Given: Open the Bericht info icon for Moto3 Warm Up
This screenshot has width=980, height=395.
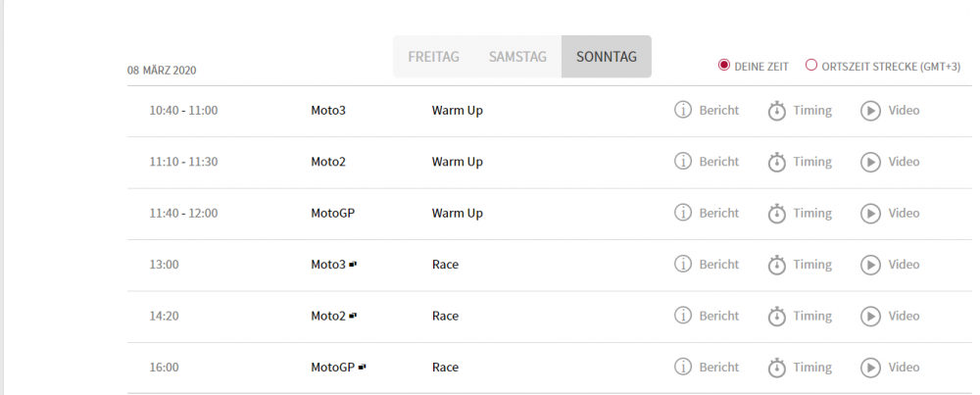Looking at the screenshot, I should (682, 110).
